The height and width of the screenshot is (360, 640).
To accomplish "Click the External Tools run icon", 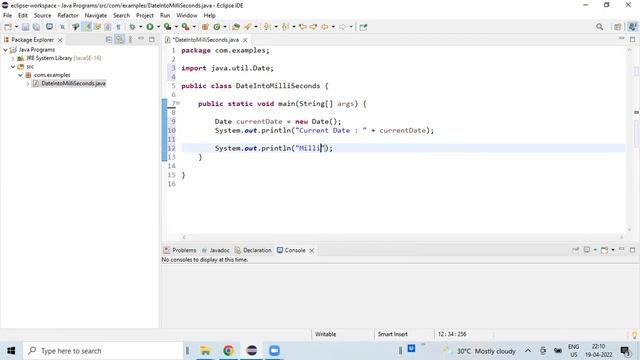I will click(x=185, y=27).
